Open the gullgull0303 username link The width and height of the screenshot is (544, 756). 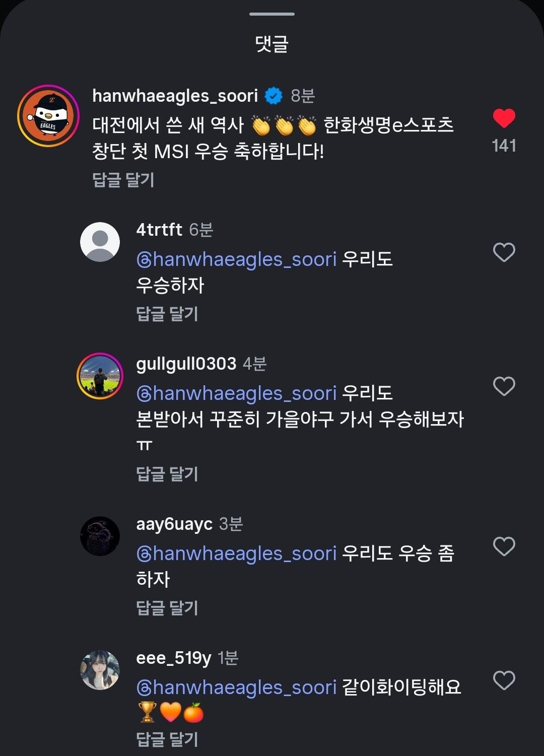pos(186,364)
